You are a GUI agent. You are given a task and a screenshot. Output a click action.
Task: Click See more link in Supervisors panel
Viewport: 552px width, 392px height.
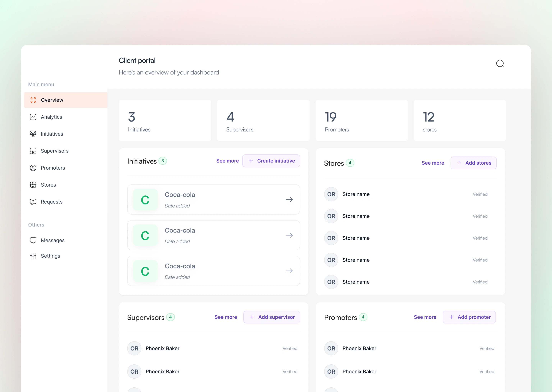point(225,317)
